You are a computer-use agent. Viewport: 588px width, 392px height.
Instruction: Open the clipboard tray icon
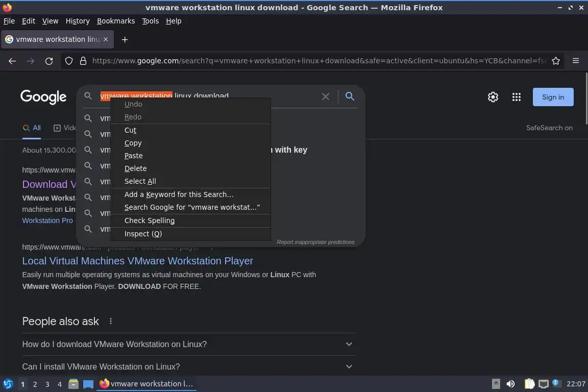pyautogui.click(x=529, y=384)
